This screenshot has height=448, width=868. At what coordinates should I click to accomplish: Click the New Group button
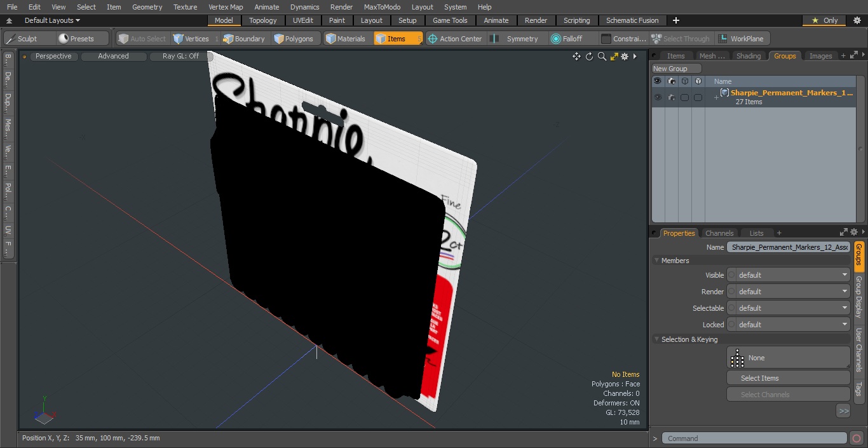pyautogui.click(x=677, y=69)
